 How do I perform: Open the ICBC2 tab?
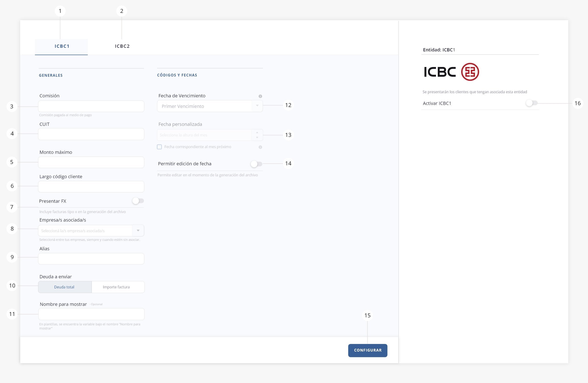coord(122,46)
